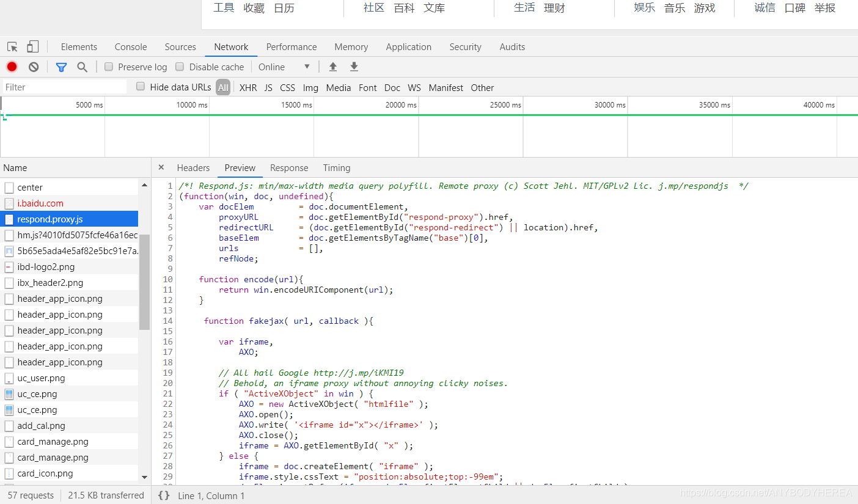Filter requests by Font

[367, 87]
